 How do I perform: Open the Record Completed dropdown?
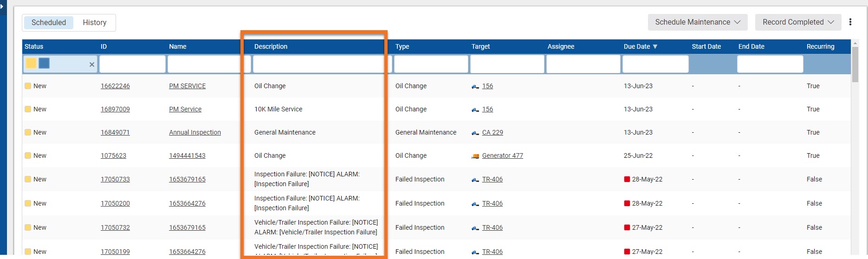point(798,22)
